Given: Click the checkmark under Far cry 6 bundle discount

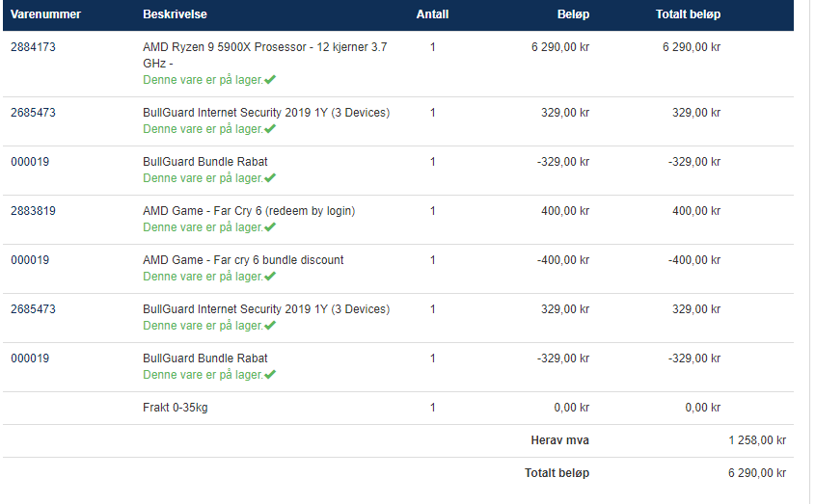Looking at the screenshot, I should point(270,276).
